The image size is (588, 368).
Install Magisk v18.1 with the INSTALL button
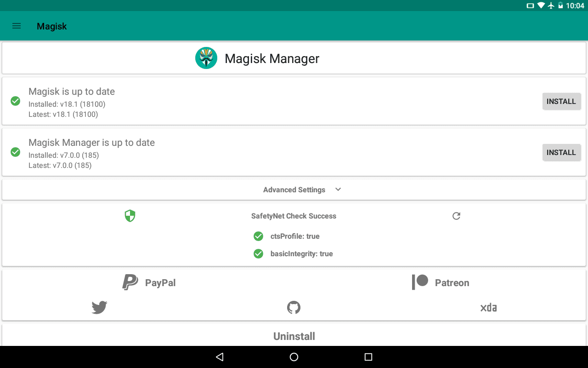pos(561,101)
